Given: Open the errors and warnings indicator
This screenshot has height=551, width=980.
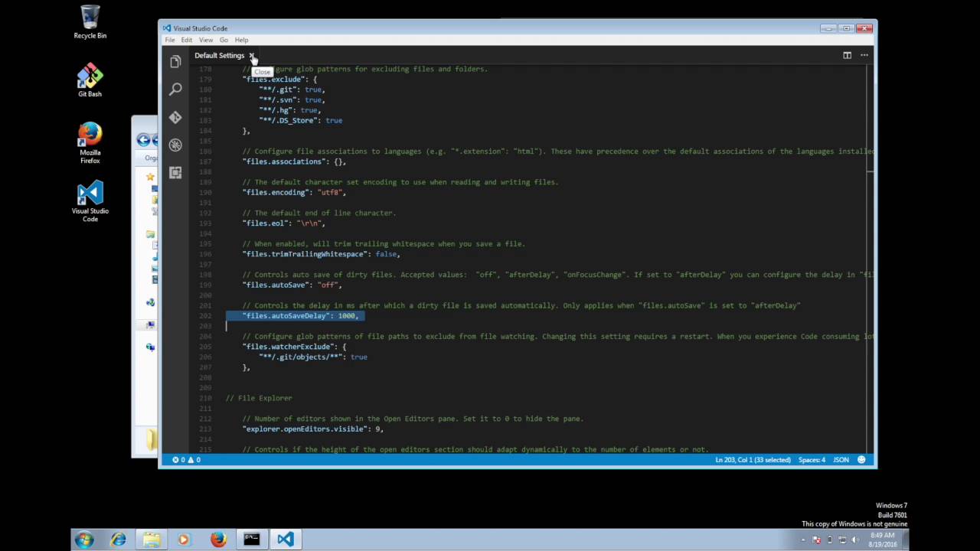Looking at the screenshot, I should point(186,460).
